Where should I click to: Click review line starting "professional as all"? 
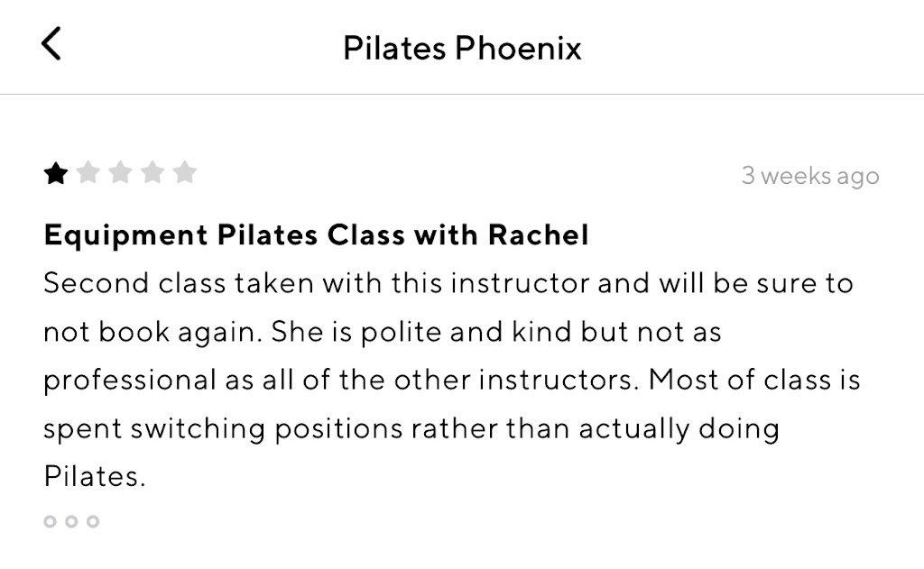tap(451, 380)
